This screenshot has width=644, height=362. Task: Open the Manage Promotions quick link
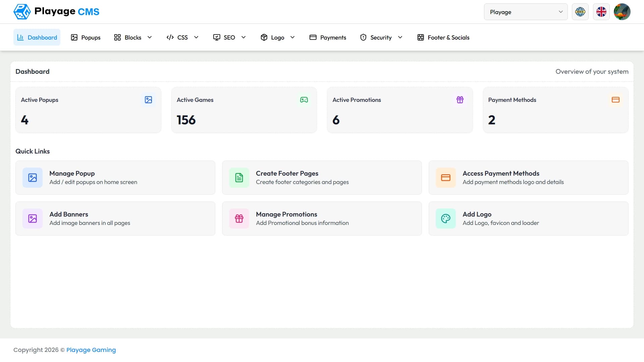click(x=322, y=219)
